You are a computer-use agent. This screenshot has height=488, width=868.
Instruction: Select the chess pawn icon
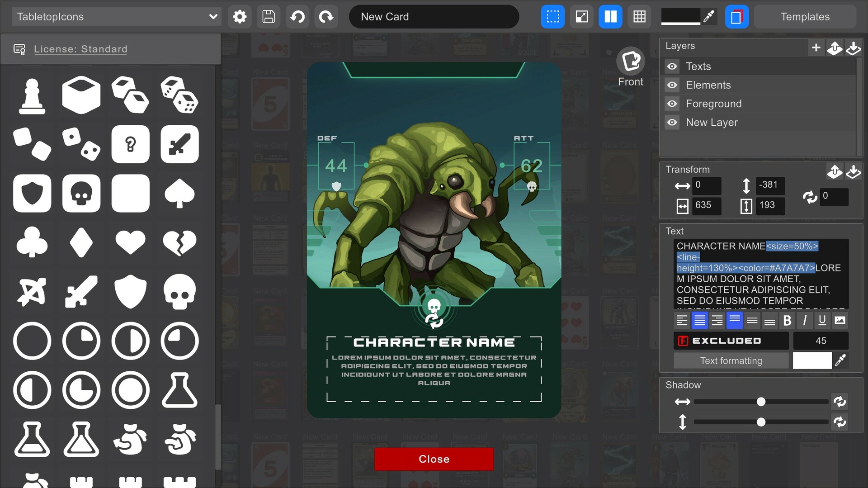(x=32, y=95)
